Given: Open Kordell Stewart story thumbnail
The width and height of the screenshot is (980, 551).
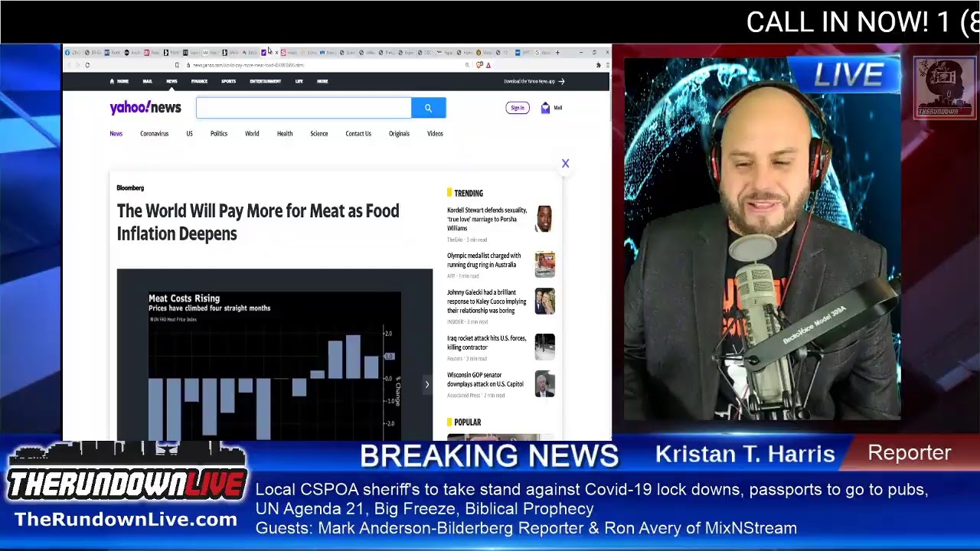Looking at the screenshot, I should point(544,219).
